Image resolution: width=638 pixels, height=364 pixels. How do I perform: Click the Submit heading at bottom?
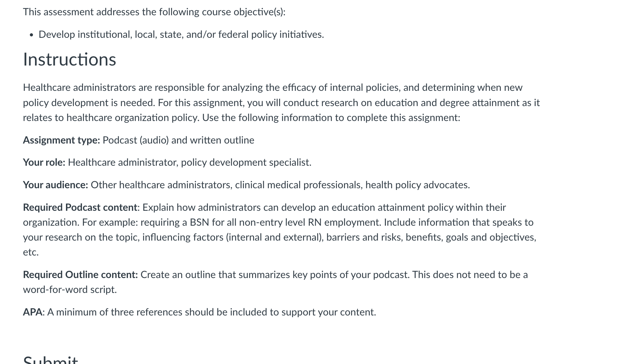coord(51,359)
